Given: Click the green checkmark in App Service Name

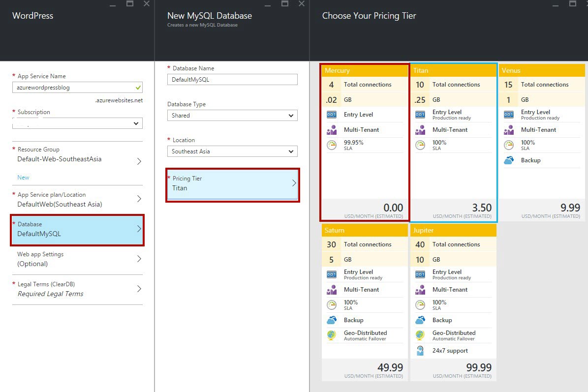Looking at the screenshot, I should 138,88.
